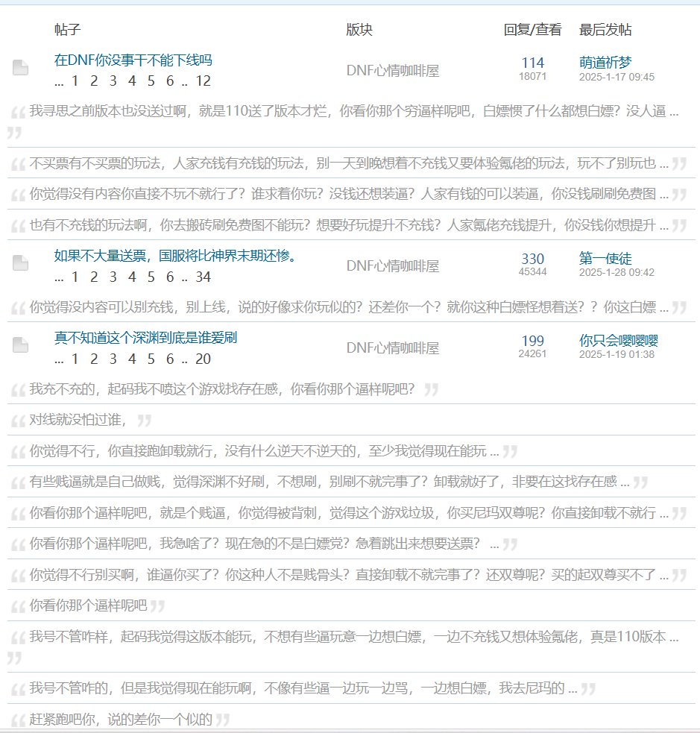This screenshot has height=733, width=700.
Task: Go to page 20 of 真不知道这个深渊 thread
Action: [x=203, y=359]
